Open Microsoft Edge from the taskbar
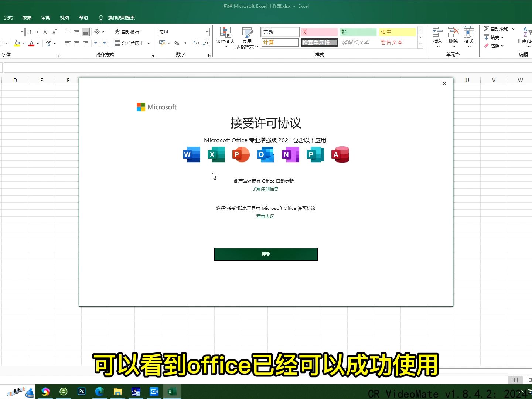 (99, 391)
